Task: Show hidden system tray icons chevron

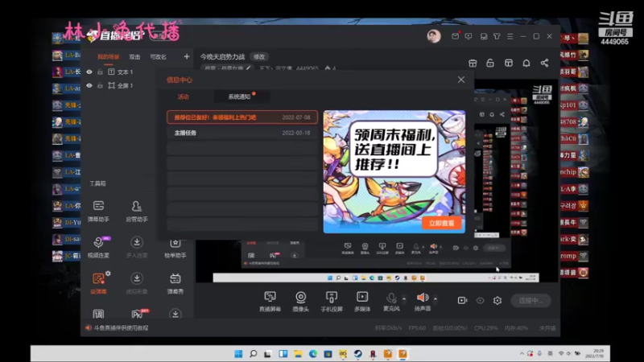Action: (521, 353)
